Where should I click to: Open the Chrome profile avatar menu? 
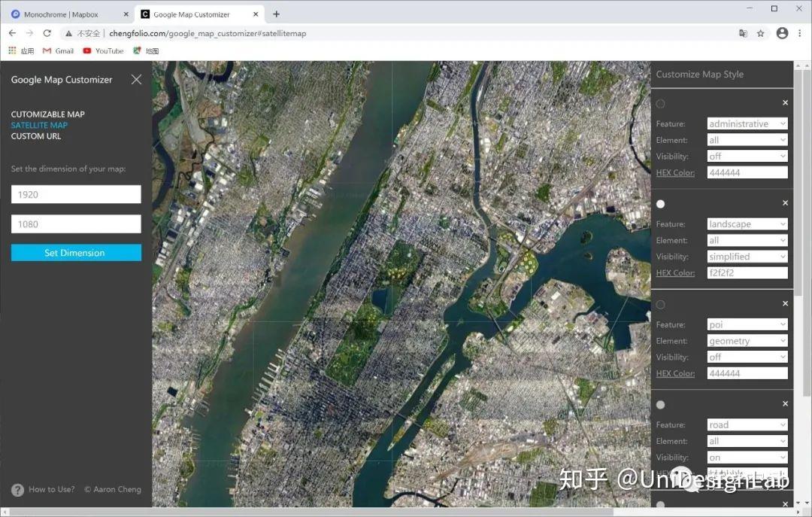pyautogui.click(x=782, y=33)
